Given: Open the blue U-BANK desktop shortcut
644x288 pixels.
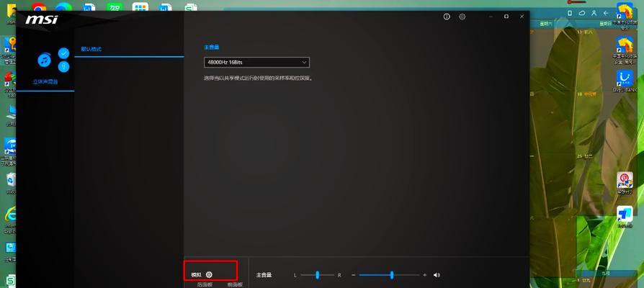Looking at the screenshot, I should pyautogui.click(x=625, y=78).
